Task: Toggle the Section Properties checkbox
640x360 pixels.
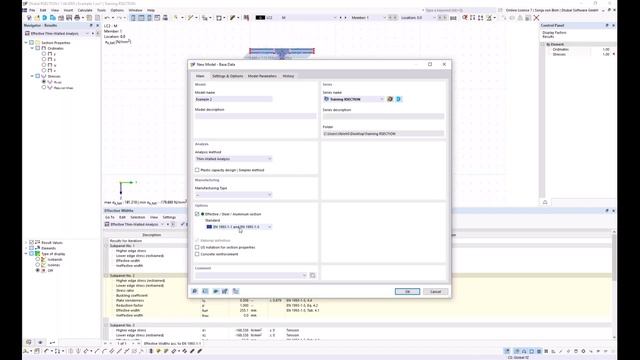Action: 31,42
